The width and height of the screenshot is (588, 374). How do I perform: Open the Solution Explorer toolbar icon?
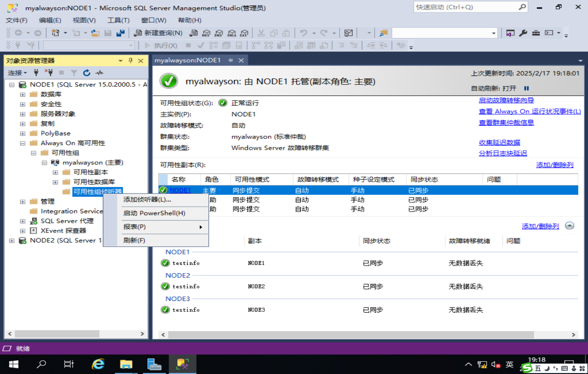(x=510, y=33)
